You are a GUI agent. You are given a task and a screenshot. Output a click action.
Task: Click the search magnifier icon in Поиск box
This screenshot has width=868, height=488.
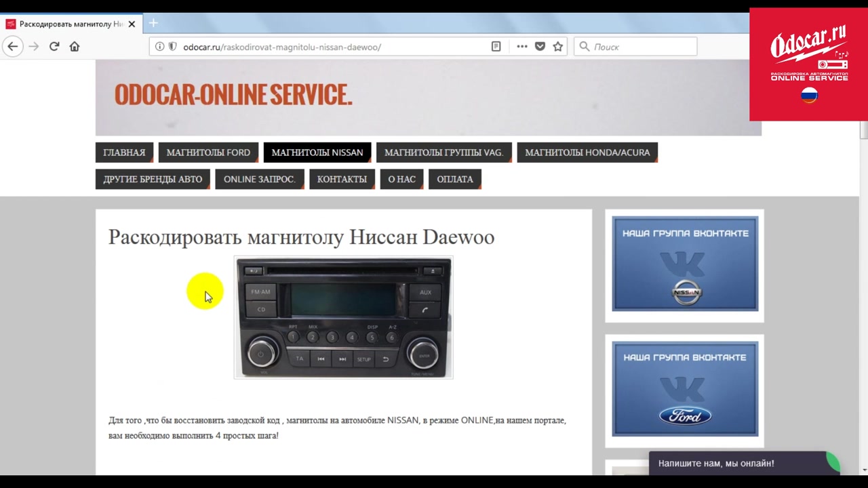click(x=585, y=47)
